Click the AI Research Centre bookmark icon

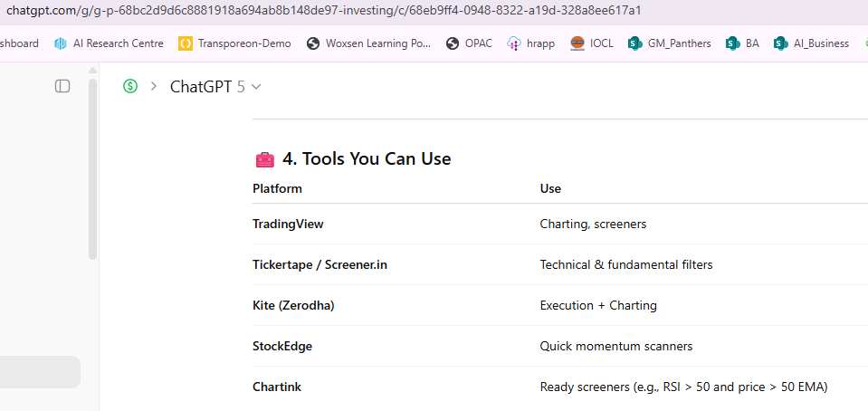click(x=61, y=43)
